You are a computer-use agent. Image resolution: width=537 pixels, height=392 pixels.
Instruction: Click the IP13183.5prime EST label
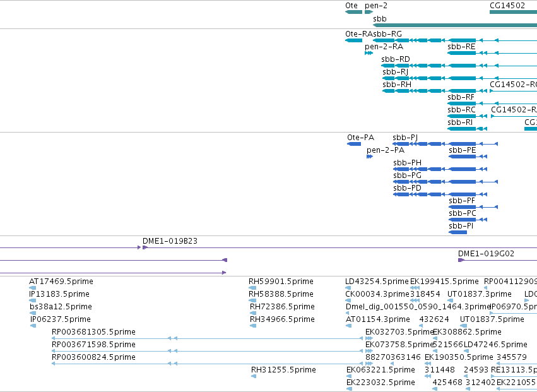[59, 294]
